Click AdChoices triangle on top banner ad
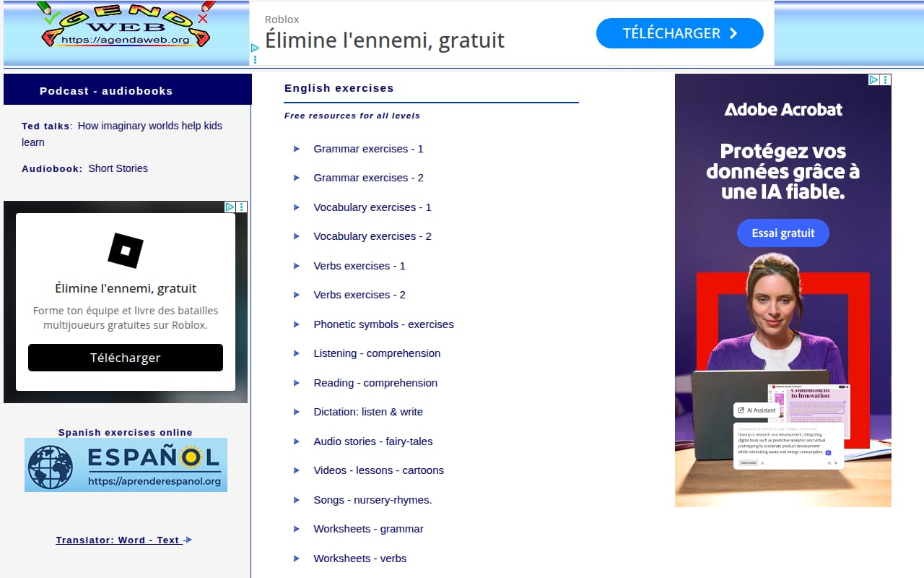 point(254,49)
